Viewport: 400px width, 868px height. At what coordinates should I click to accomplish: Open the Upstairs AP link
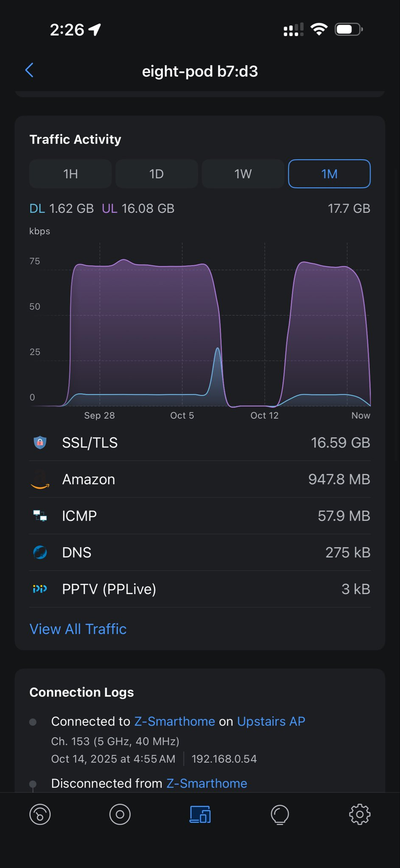coord(271,721)
